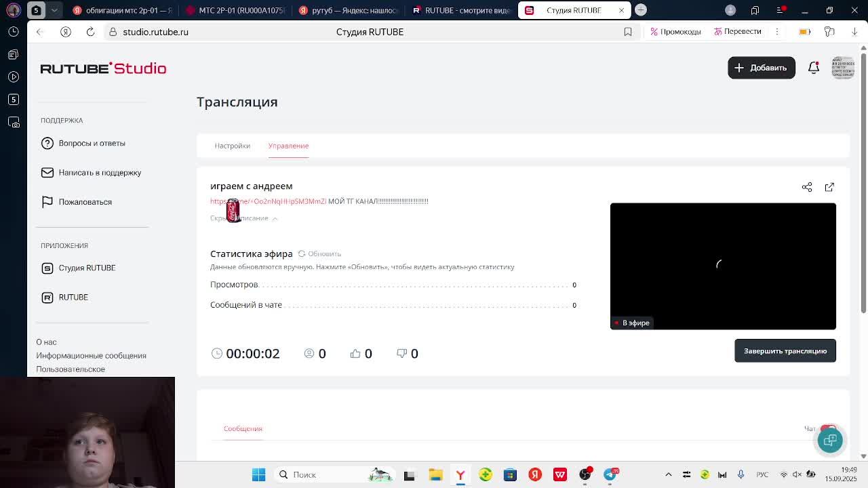Open Вопросы и ответы
Screen dimensions: 868x488
coord(83,143)
